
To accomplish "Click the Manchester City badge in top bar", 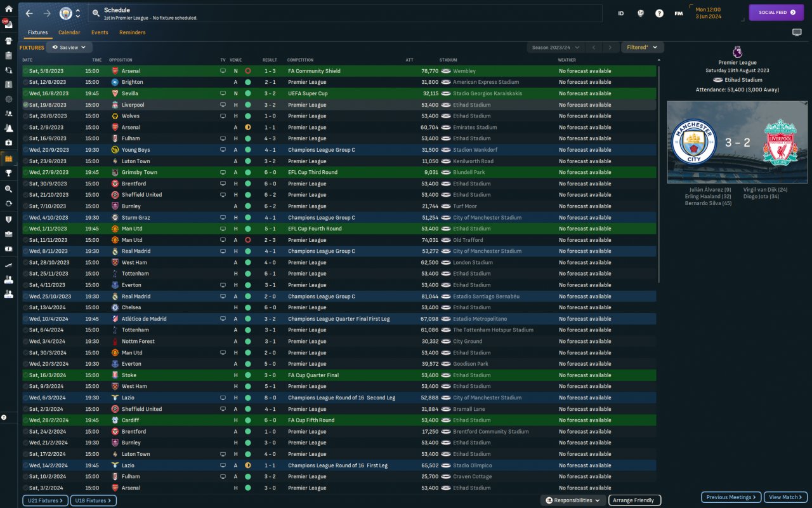I will 65,13.
